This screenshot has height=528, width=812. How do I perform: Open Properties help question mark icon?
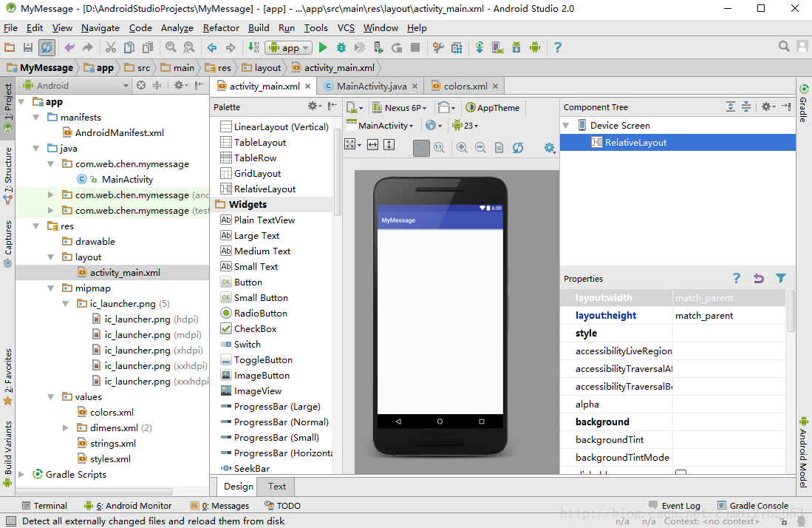[737, 278]
